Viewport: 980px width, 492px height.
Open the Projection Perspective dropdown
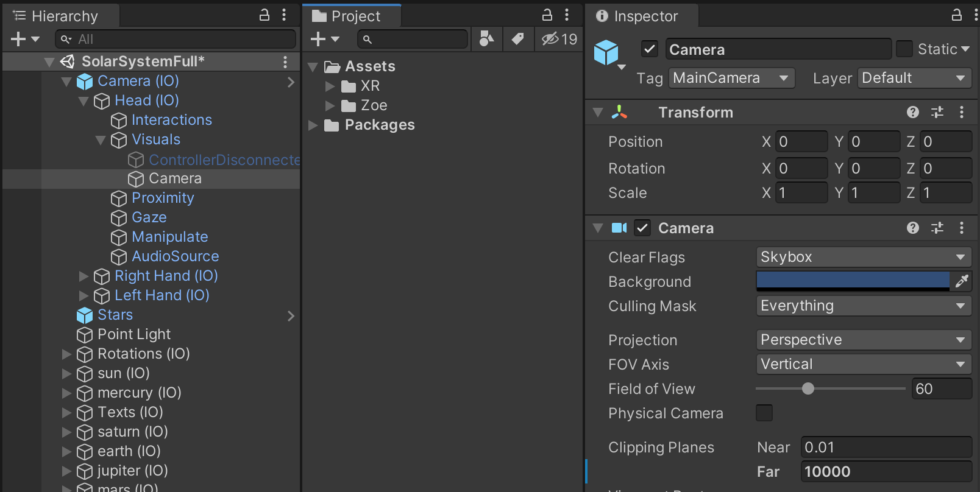pyautogui.click(x=863, y=340)
